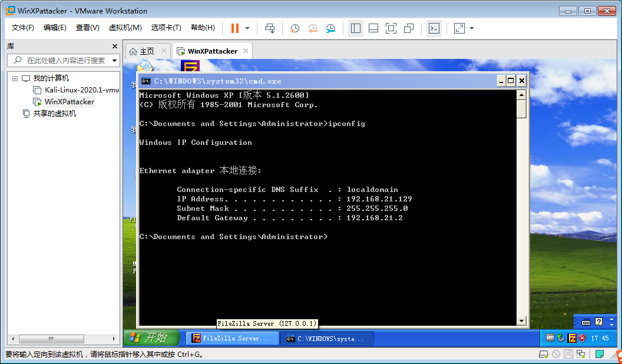The image size is (622, 364).
Task: Switch to the FileZilla Server taskbar button
Action: (233, 338)
